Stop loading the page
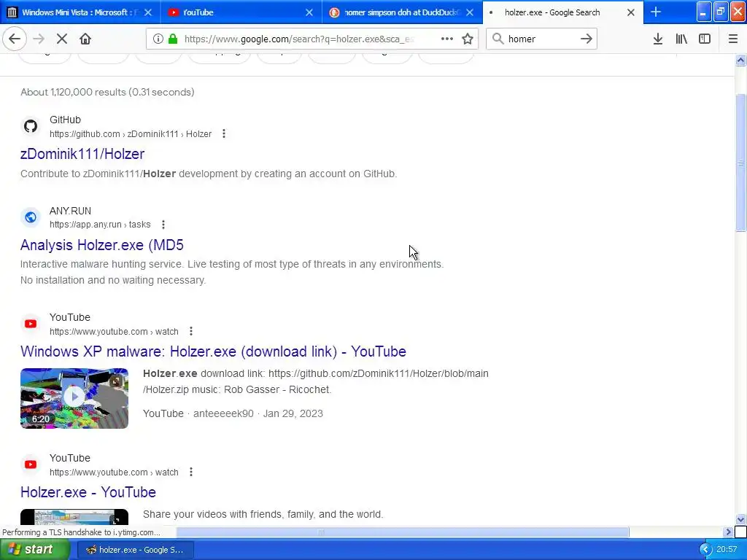 click(x=62, y=39)
